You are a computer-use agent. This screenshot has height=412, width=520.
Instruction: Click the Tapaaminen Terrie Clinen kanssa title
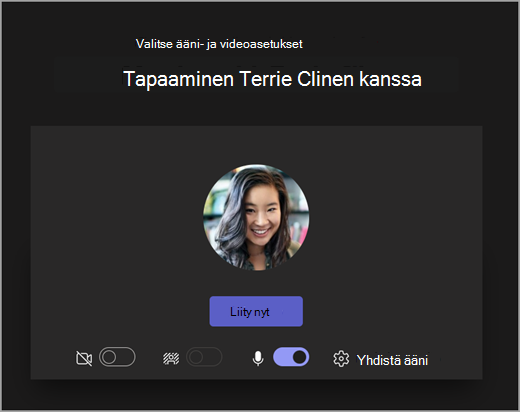point(272,79)
